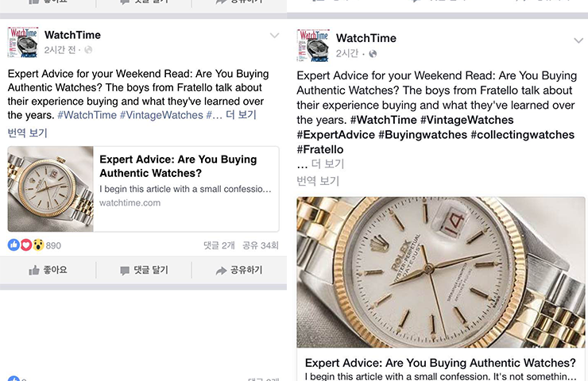This screenshot has height=381, width=588.
Task: Open the 댓글 2개 comments count
Action: click(x=219, y=245)
